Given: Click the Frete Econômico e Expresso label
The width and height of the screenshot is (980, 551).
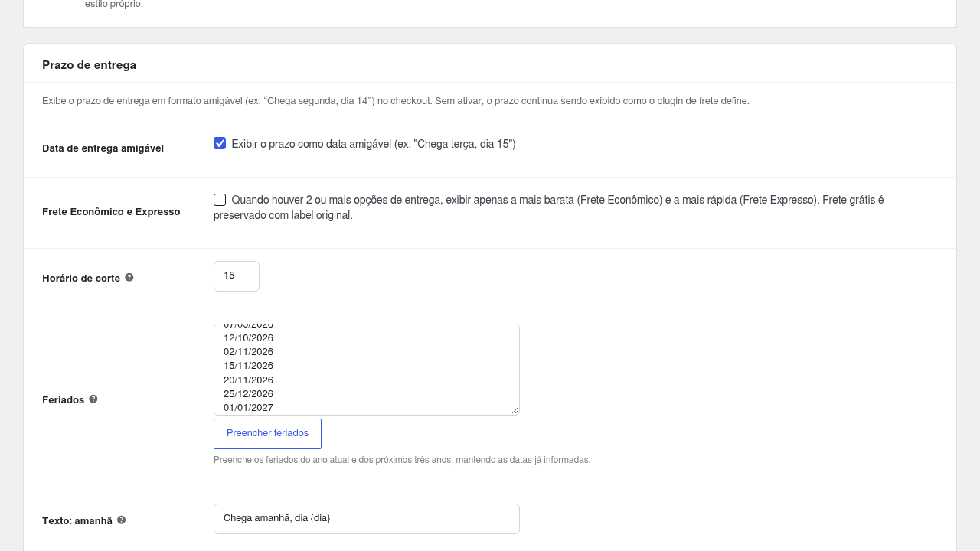Looking at the screenshot, I should [111, 212].
